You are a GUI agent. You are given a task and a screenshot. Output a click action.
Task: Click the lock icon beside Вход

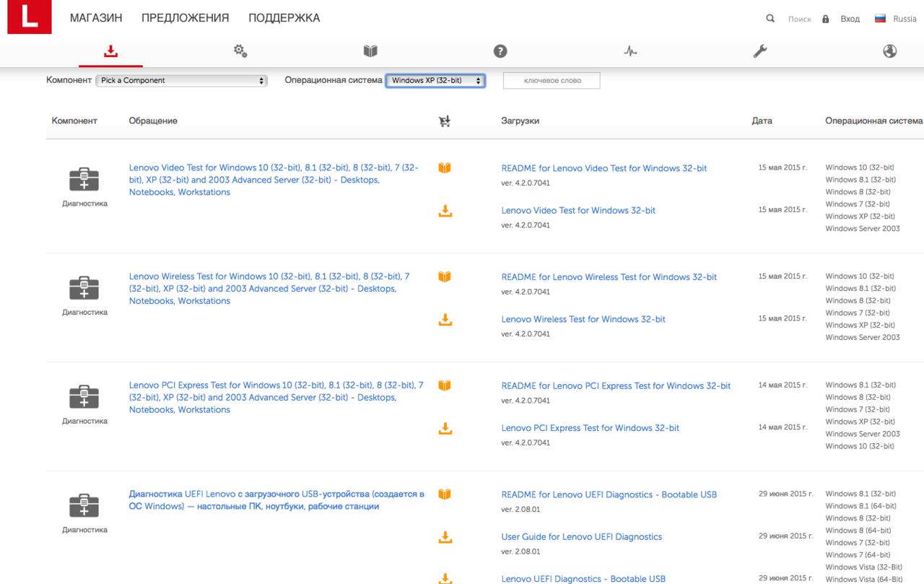pos(826,18)
